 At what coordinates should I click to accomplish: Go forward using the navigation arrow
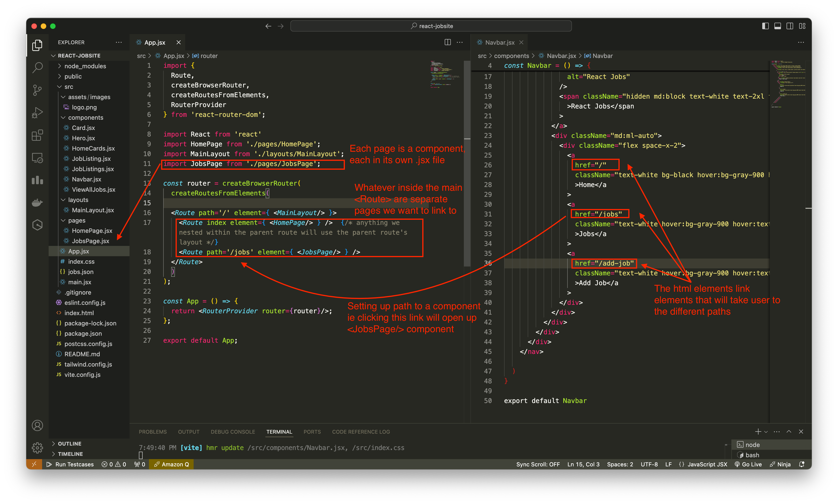tap(281, 26)
